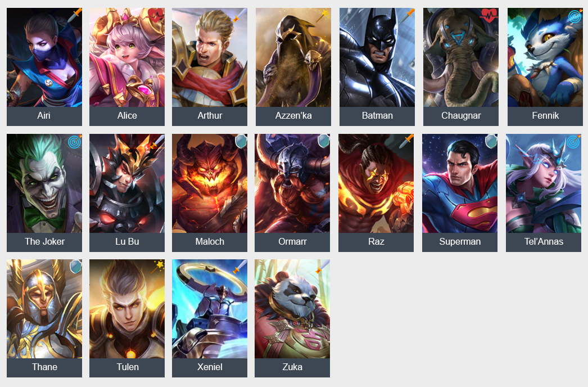Click the Superman name label
The image size is (588, 387).
tap(460, 242)
